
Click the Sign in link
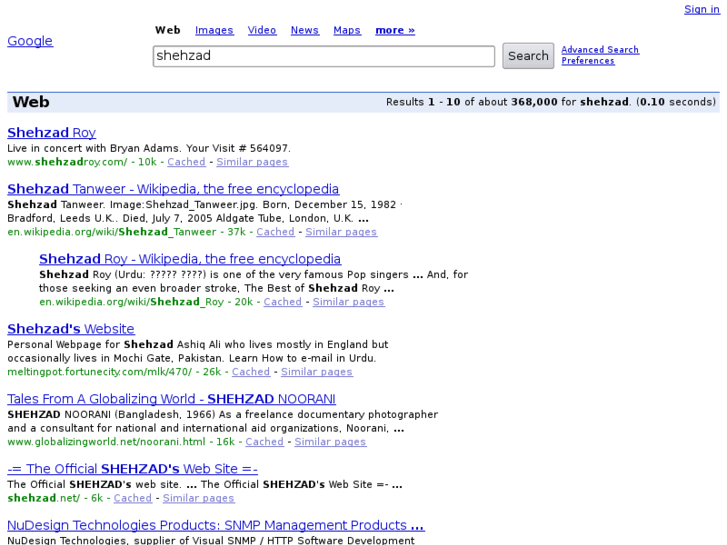[x=701, y=9]
